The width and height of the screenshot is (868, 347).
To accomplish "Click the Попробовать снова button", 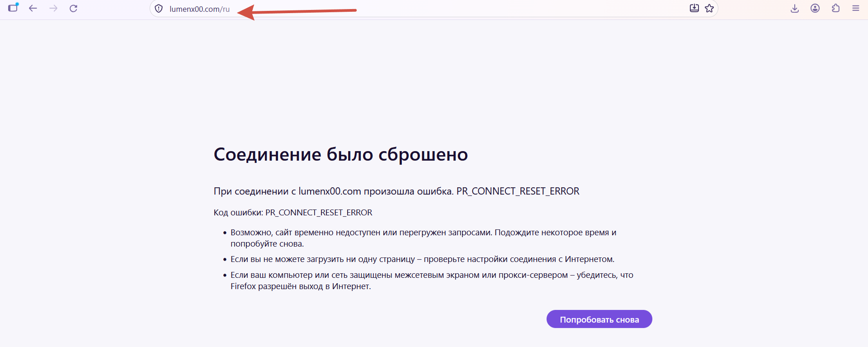I will tap(599, 319).
